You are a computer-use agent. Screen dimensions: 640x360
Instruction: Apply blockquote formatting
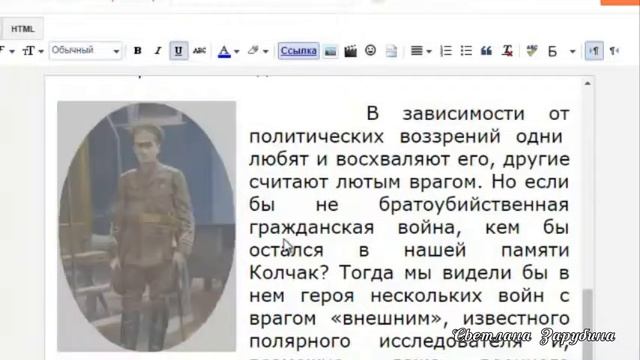(x=486, y=51)
